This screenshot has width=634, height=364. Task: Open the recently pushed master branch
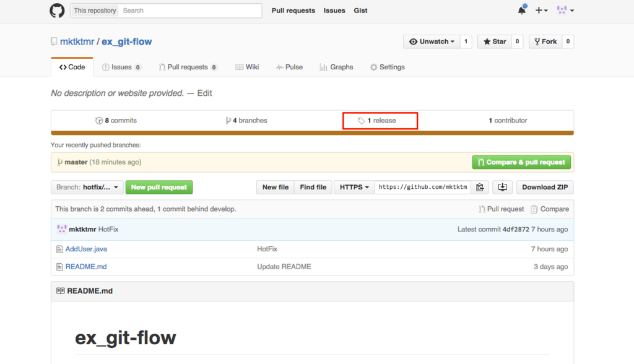point(76,162)
